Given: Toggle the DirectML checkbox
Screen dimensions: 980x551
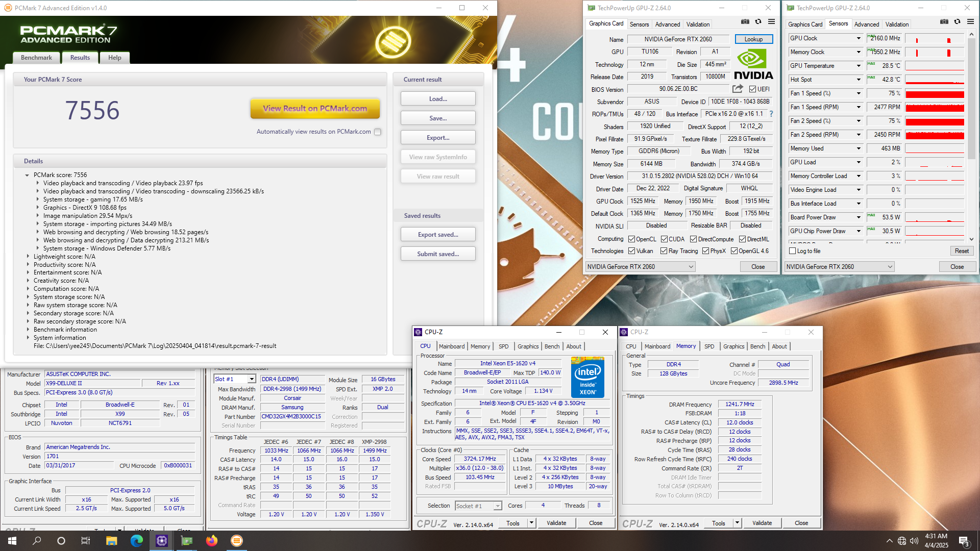Looking at the screenshot, I should (x=742, y=239).
